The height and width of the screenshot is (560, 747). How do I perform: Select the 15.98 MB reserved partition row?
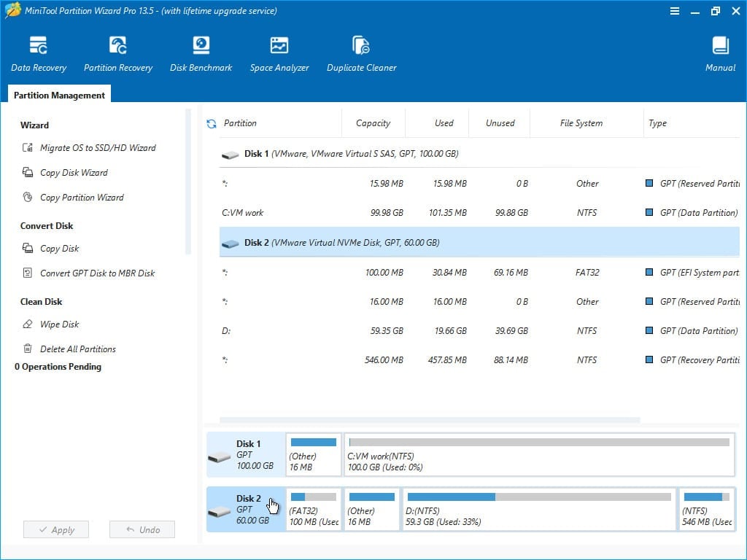pyautogui.click(x=479, y=183)
